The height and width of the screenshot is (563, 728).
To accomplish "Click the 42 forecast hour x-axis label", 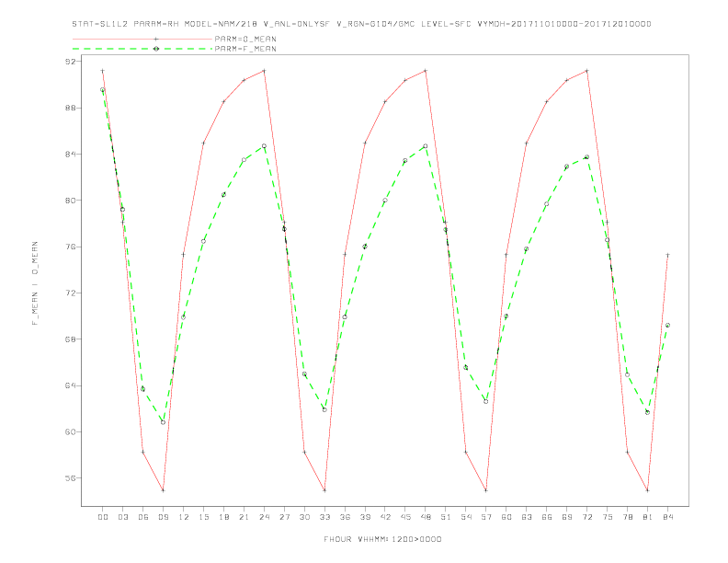I will 385,517.
